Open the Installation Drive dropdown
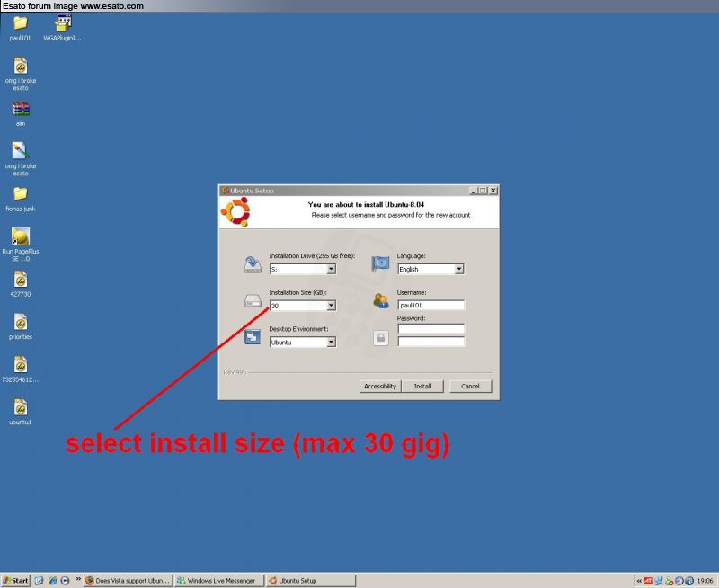Viewport: 719px width, 588px height. tap(331, 269)
